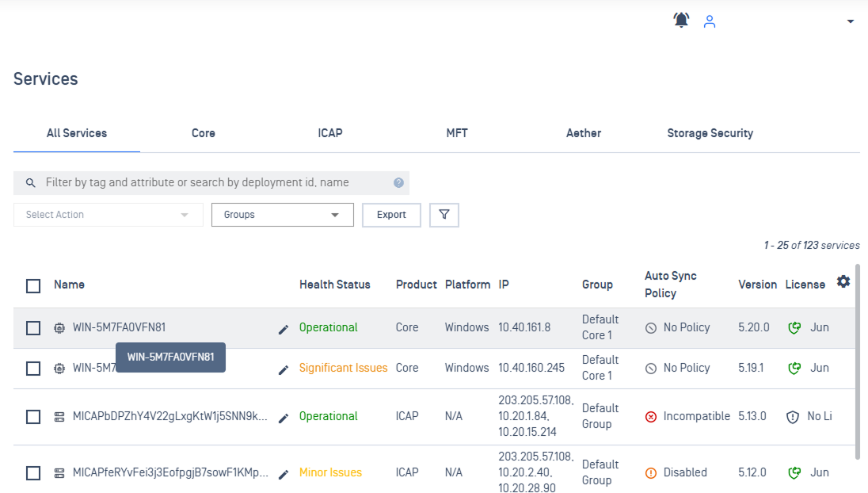Viewport: 868px width, 493px height.
Task: Check the MICAPfeRYvFei3j3 row checkbox
Action: pos(33,473)
